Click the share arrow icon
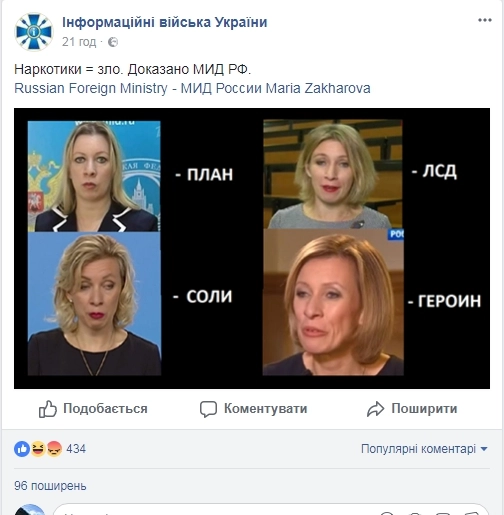The height and width of the screenshot is (515, 504). click(376, 409)
